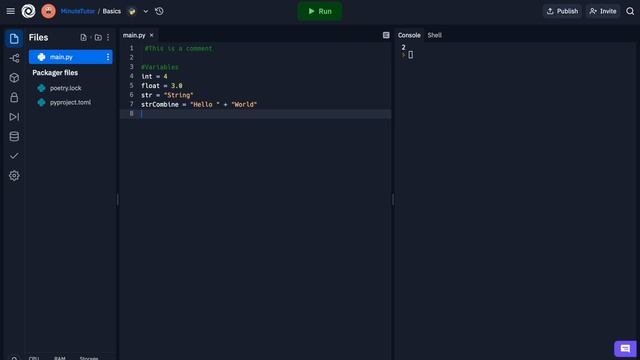Click the comment on line 1
The image size is (640, 360).
[x=178, y=49]
